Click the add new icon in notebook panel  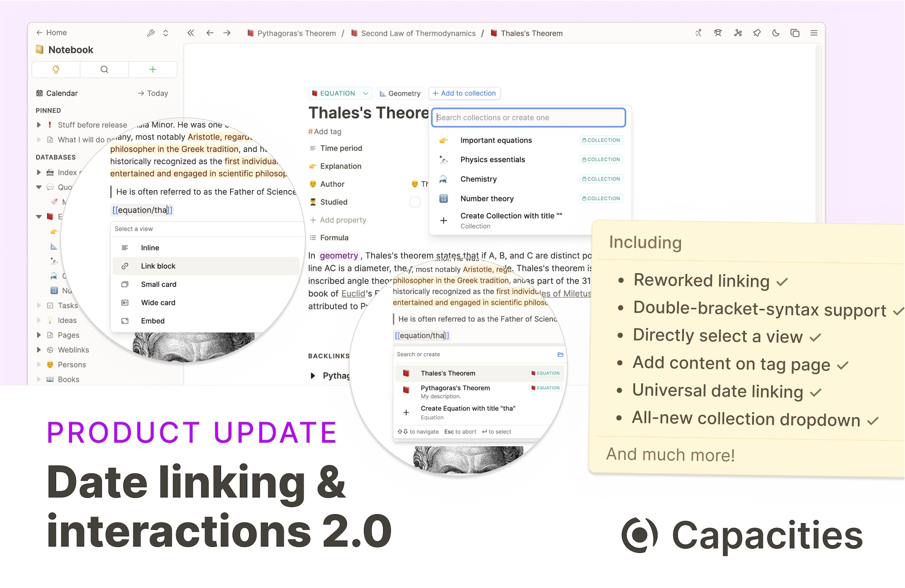152,68
